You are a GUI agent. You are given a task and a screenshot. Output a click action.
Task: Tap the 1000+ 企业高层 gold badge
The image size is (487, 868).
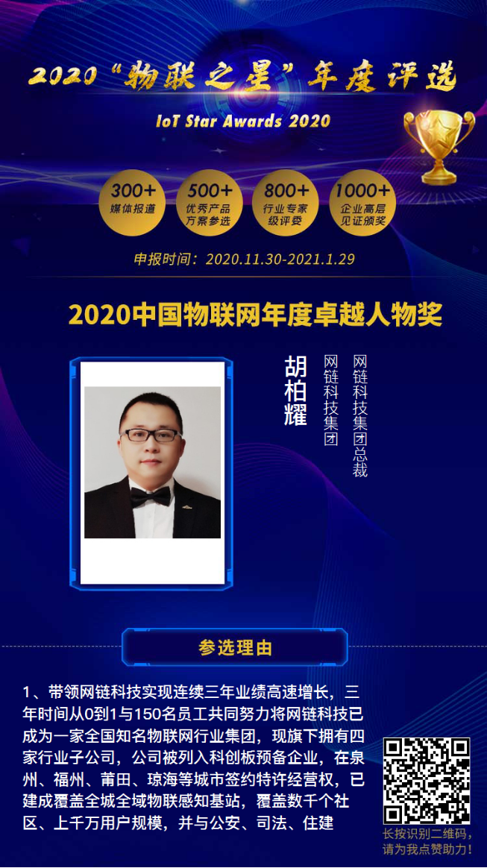tap(362, 203)
